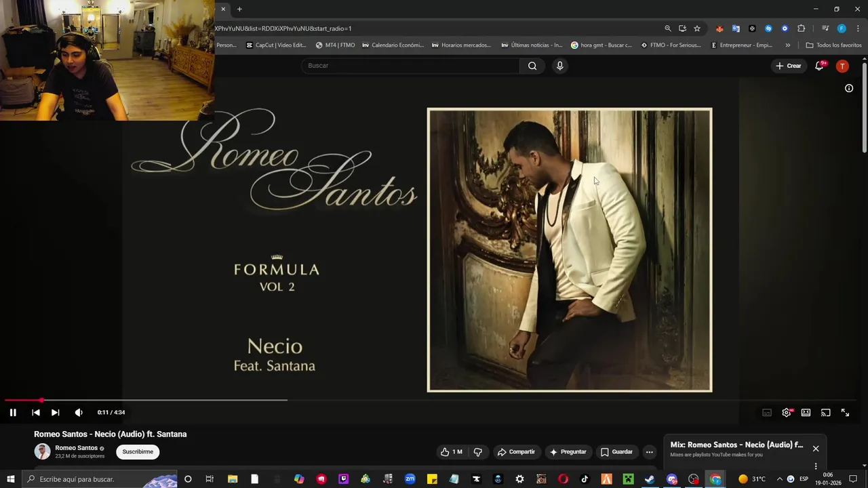The width and height of the screenshot is (868, 488).
Task: Cast the video to a device
Action: click(x=825, y=412)
